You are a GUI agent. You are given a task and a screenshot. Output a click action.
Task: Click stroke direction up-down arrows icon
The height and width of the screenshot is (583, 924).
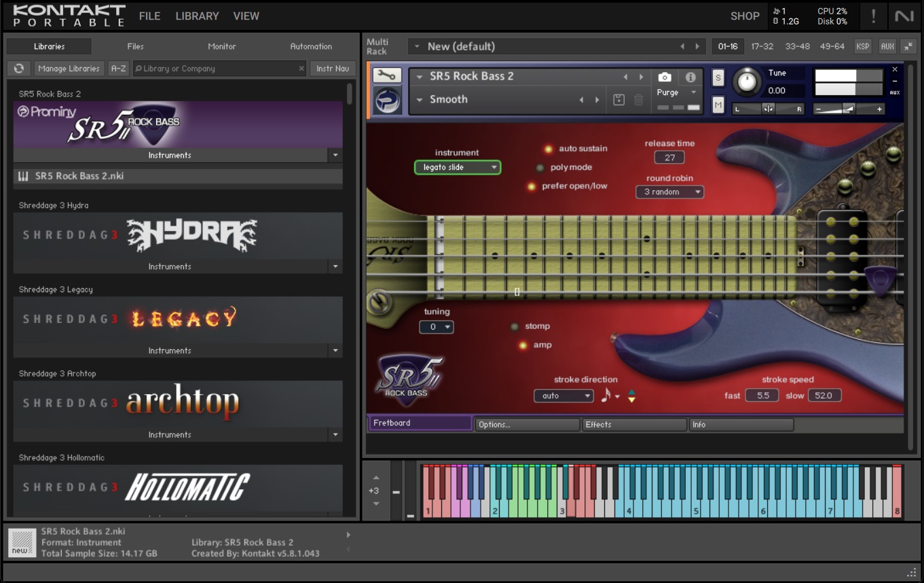tap(631, 396)
